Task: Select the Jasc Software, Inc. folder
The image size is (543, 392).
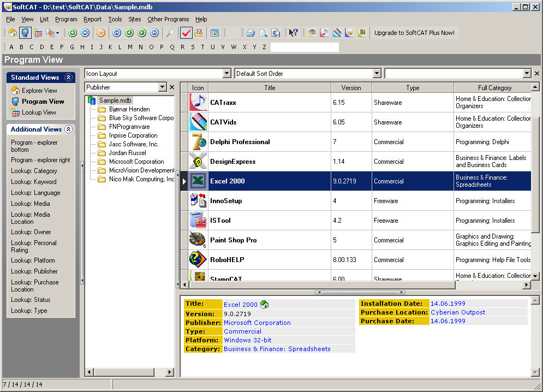Action: coord(134,144)
